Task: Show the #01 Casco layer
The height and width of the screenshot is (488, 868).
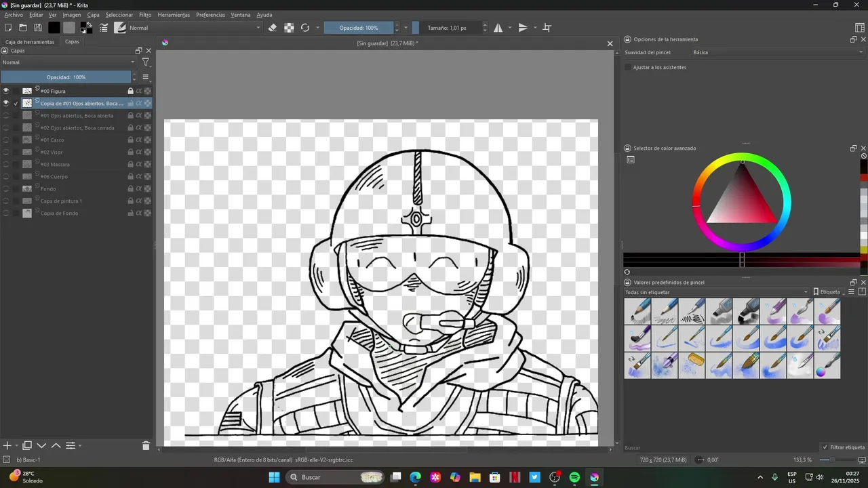Action: click(6, 140)
